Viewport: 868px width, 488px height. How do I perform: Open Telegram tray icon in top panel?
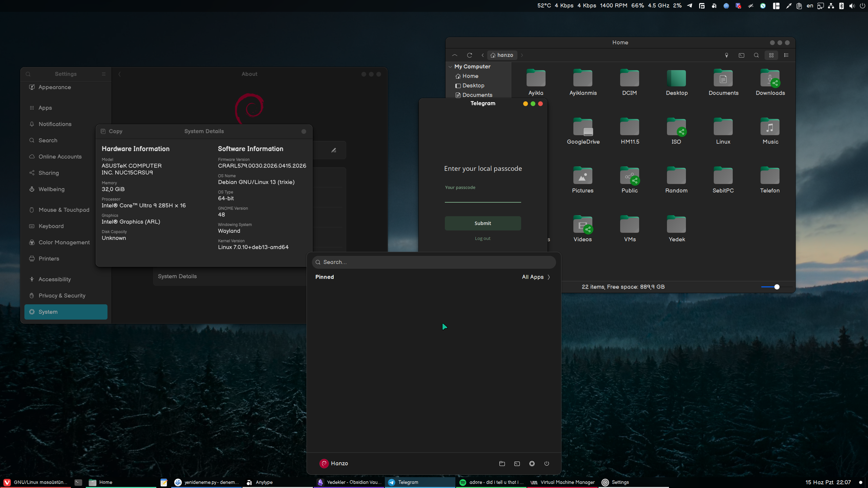pos(690,6)
